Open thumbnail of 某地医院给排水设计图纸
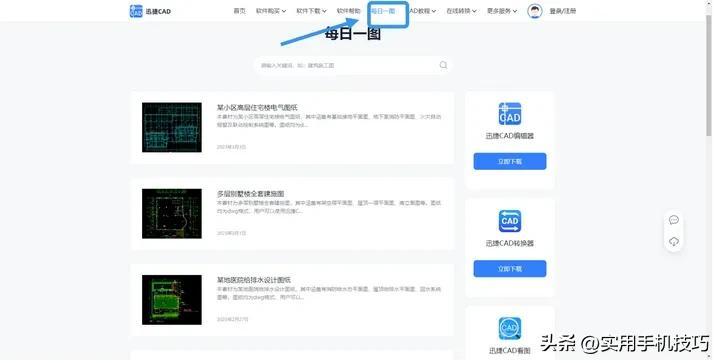Viewport: 720px width, 363px height. point(172,300)
